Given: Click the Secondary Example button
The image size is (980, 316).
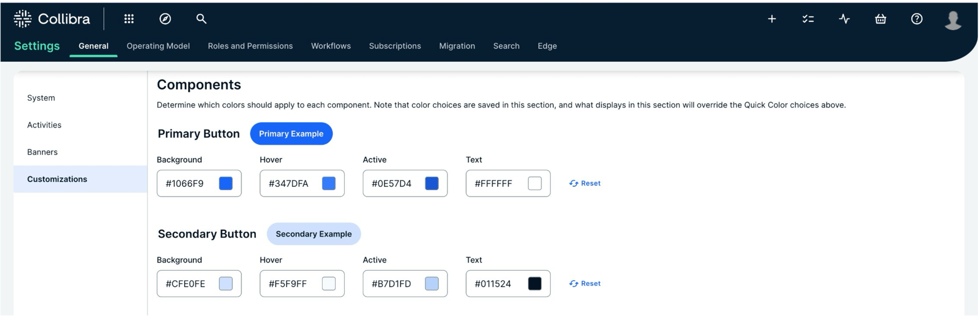Looking at the screenshot, I should [x=314, y=234].
